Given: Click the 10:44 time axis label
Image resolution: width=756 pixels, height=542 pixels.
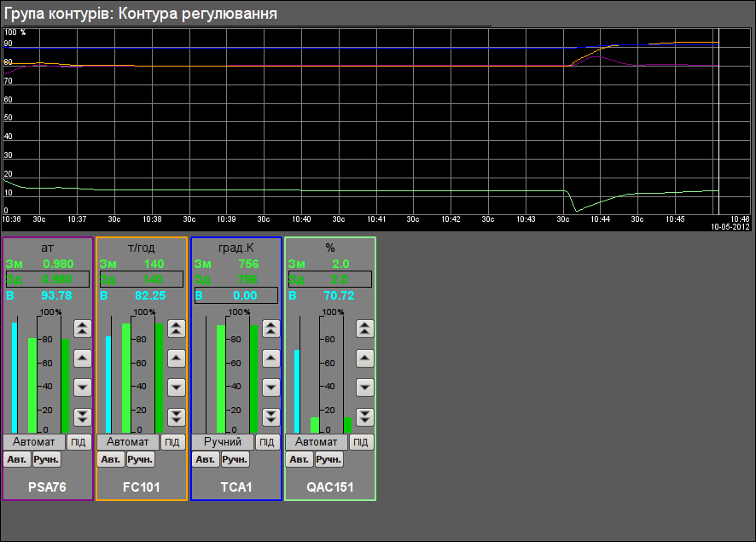Looking at the screenshot, I should click(600, 219).
